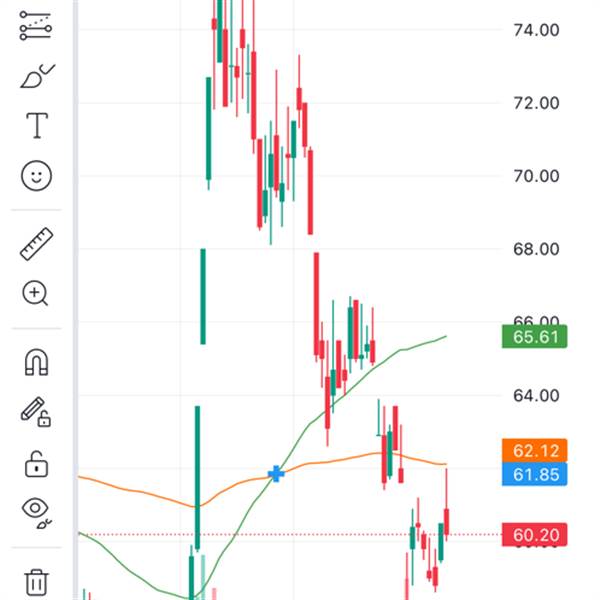Click the blue 61.85 price label
The image size is (600, 600).
pyautogui.click(x=535, y=474)
